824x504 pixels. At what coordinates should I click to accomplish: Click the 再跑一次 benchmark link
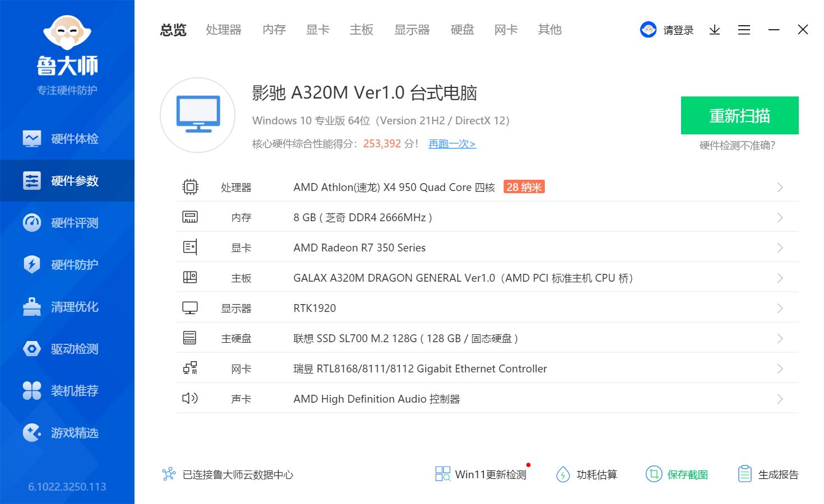[451, 144]
